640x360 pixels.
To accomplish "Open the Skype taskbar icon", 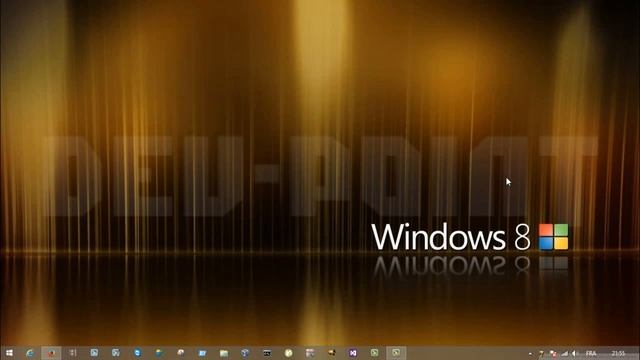I will click(137, 353).
